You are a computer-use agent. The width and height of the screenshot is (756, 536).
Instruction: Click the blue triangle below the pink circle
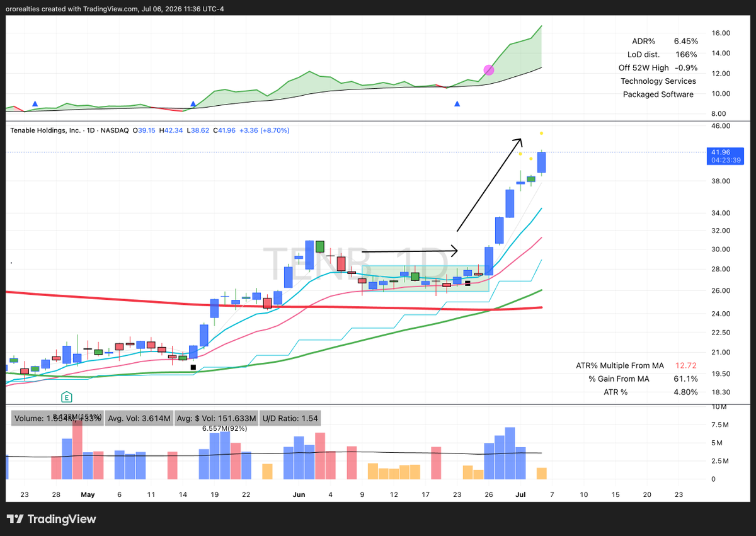[457, 104]
